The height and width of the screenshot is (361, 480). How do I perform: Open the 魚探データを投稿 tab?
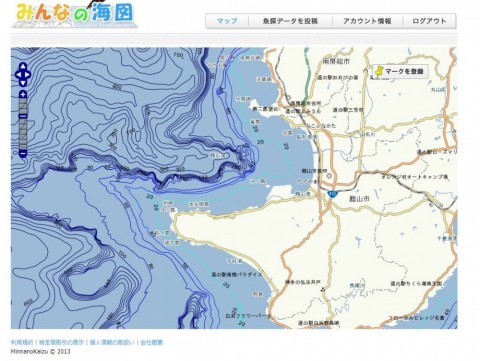tap(290, 21)
